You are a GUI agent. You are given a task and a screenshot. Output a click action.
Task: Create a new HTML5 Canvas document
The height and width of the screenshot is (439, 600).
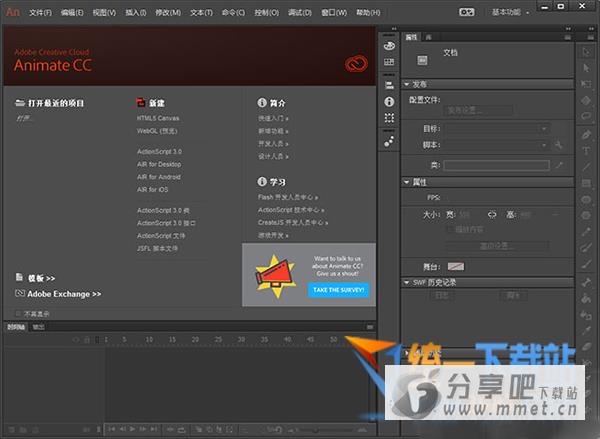click(x=158, y=118)
